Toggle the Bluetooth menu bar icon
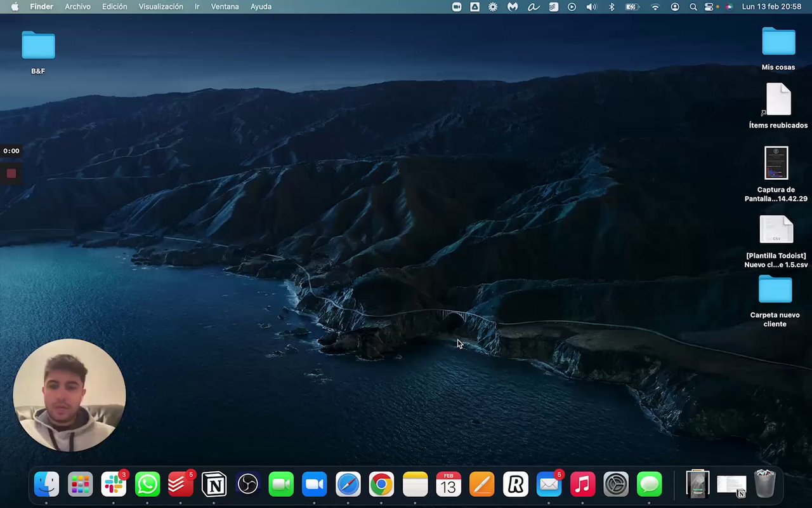Viewport: 812px width, 508px height. [x=612, y=7]
